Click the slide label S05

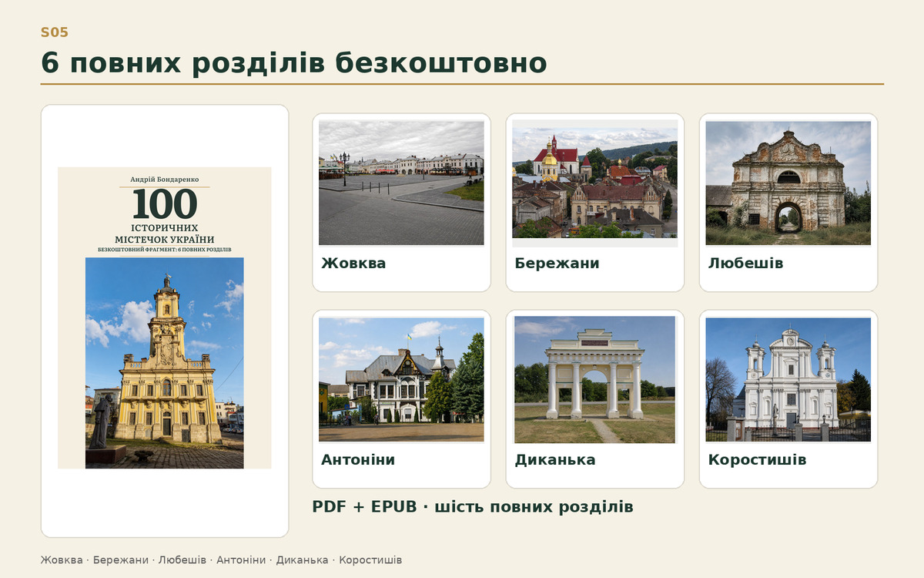point(55,32)
